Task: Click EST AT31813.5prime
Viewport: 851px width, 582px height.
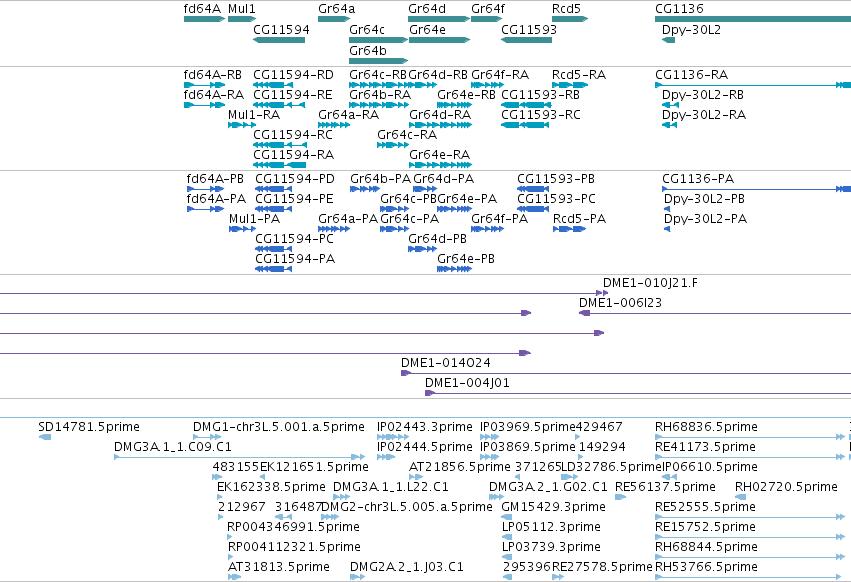Action: [234, 577]
